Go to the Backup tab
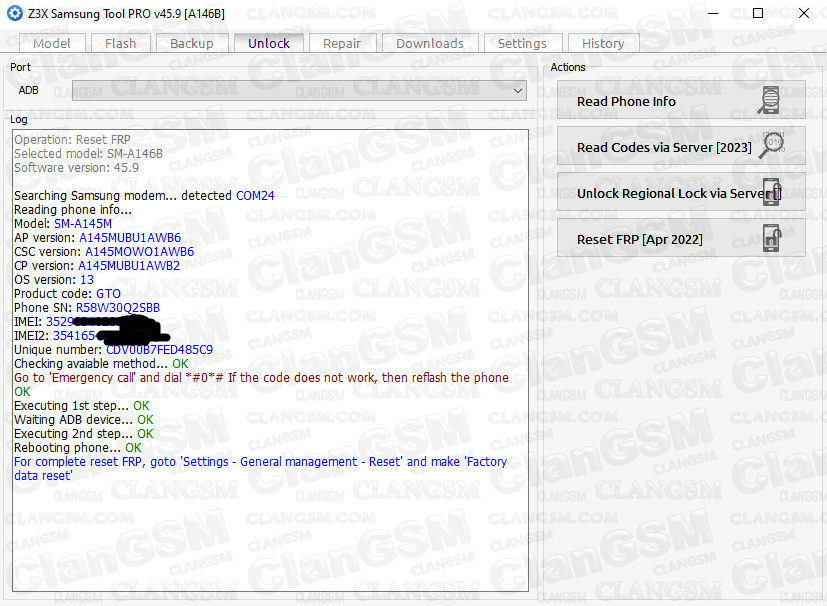This screenshot has height=606, width=827. coord(191,43)
